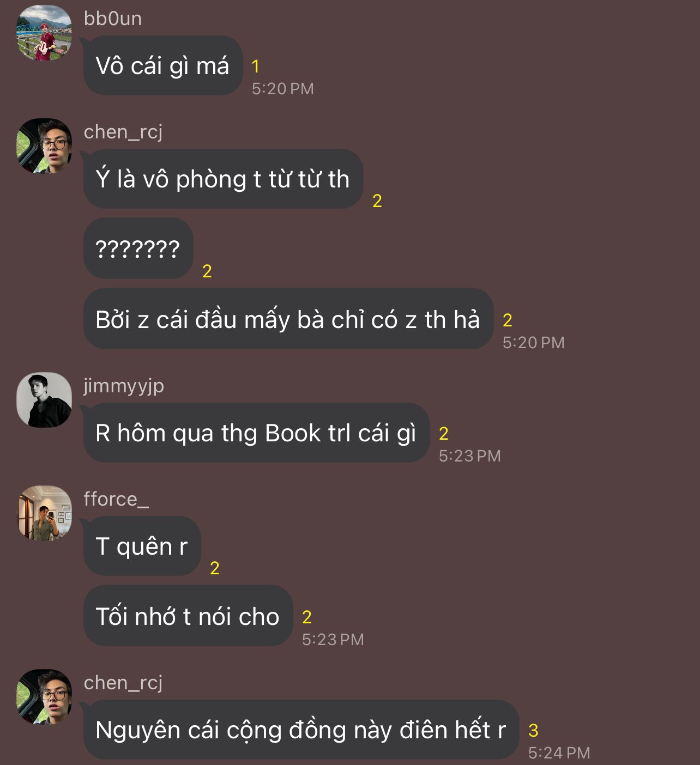This screenshot has width=700, height=765.
Task: Click the bb0un username label
Action: (113, 19)
